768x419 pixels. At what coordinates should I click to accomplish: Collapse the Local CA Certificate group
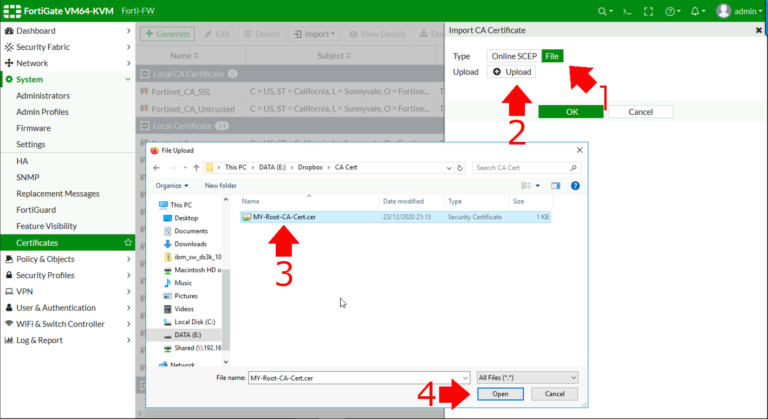click(x=145, y=74)
